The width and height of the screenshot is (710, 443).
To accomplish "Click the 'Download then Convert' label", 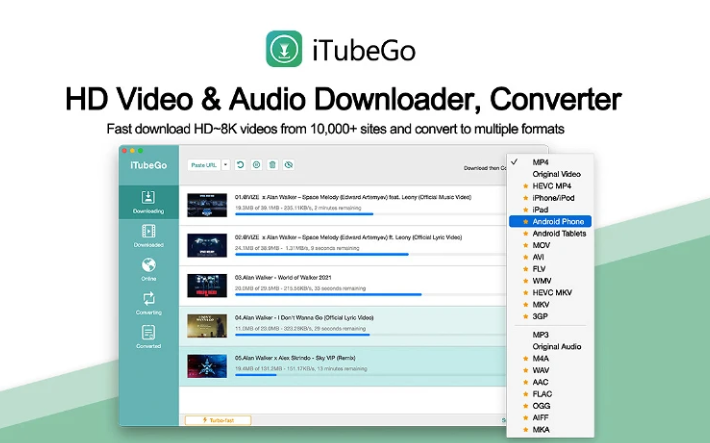I will tap(485, 168).
